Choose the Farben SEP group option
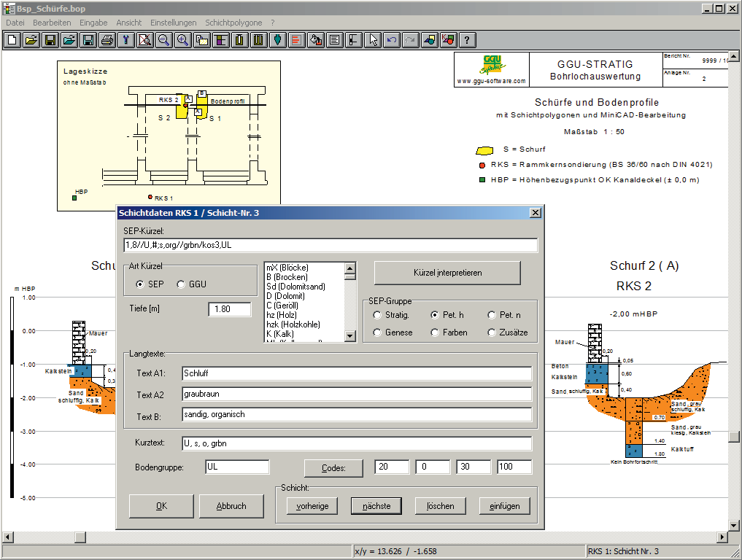The width and height of the screenshot is (742, 560). [435, 332]
